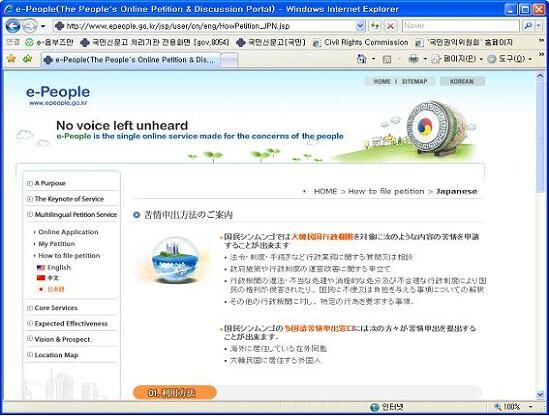The height and width of the screenshot is (416, 549).
Task: Click the vertical page scrollbar
Action: (x=540, y=235)
